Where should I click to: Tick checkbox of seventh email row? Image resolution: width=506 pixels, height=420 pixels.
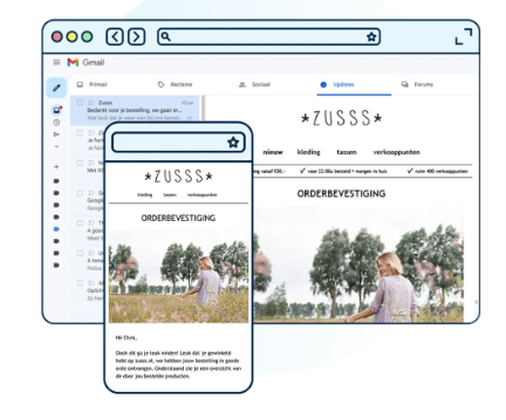pos(79,283)
